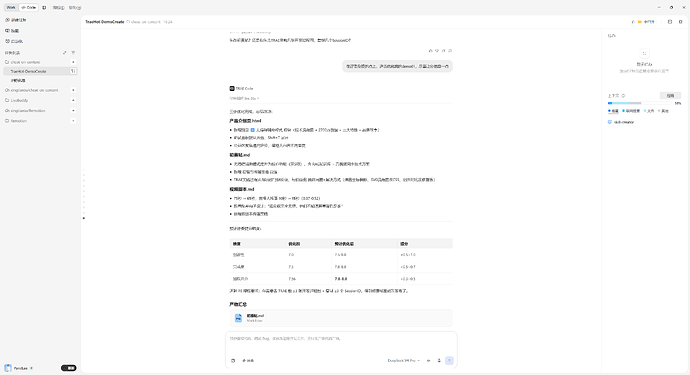Open options for TraeHot DemoCreate task row
Viewport: 690px width, 375px height.
pyautogui.click(x=73, y=71)
